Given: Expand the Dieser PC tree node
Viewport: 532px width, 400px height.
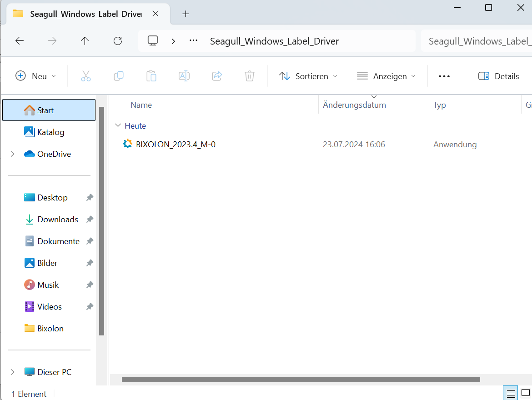Looking at the screenshot, I should pyautogui.click(x=13, y=372).
